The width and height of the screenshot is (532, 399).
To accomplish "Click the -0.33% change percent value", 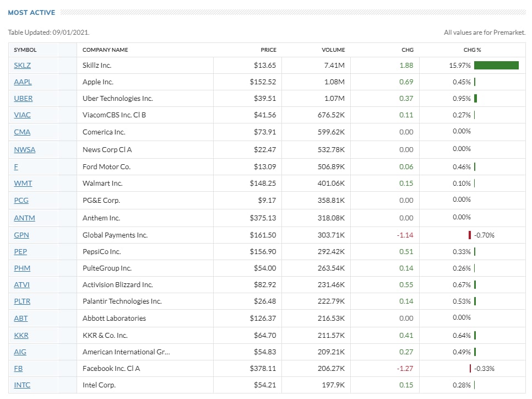I will [x=484, y=369].
